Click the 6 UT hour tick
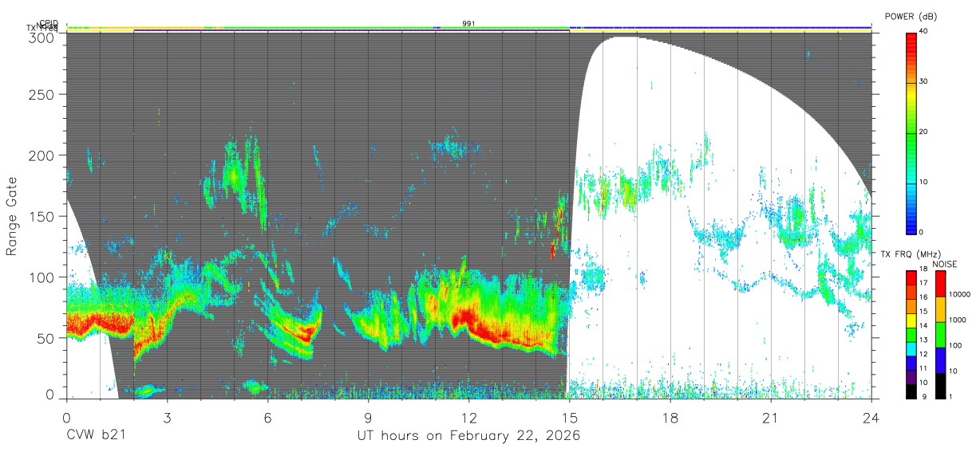Screen dimensions: 980x452 pos(267,417)
